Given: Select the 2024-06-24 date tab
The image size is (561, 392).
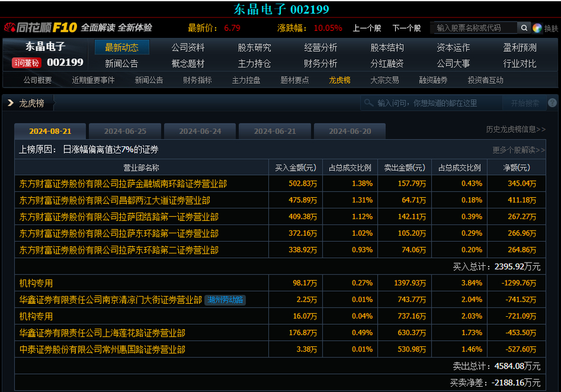Looking at the screenshot, I should point(200,131).
